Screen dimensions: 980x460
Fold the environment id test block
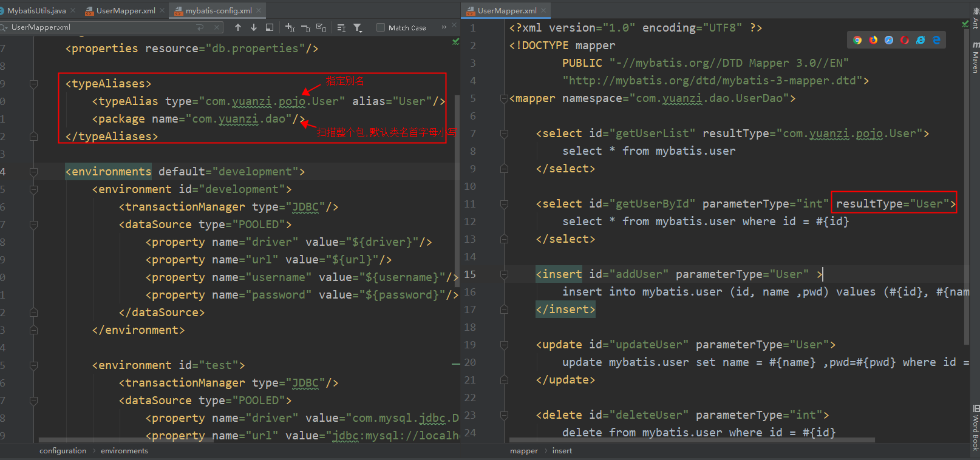(x=33, y=365)
